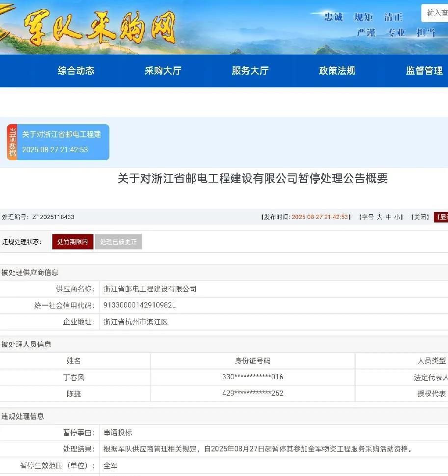The width and height of the screenshot is (448, 476).
Task: Click the 授权代表 cell
Action: [432, 394]
